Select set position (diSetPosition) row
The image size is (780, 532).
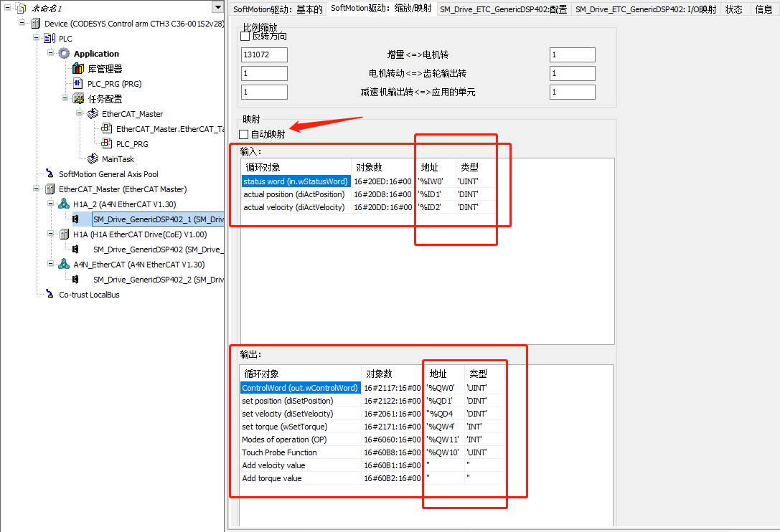pos(372,401)
